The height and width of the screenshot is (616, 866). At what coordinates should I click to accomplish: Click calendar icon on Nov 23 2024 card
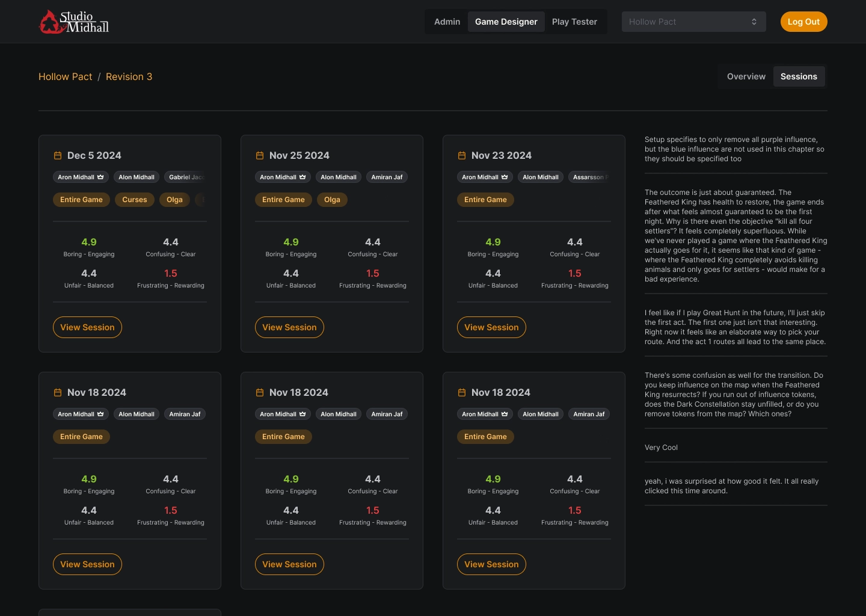click(x=462, y=156)
